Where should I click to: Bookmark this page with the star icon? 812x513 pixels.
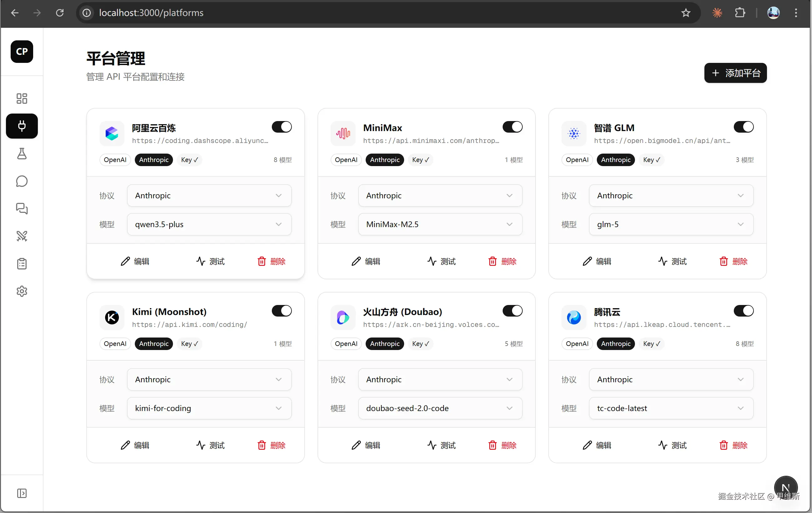[x=686, y=13]
